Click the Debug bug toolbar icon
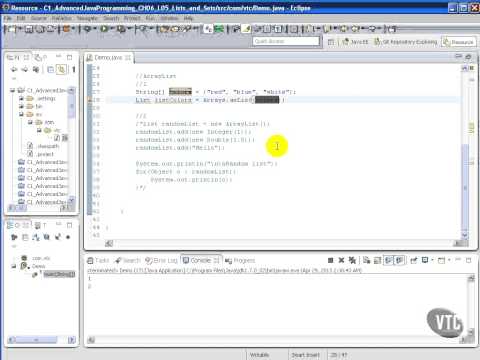The width and height of the screenshot is (480, 360). [87, 29]
